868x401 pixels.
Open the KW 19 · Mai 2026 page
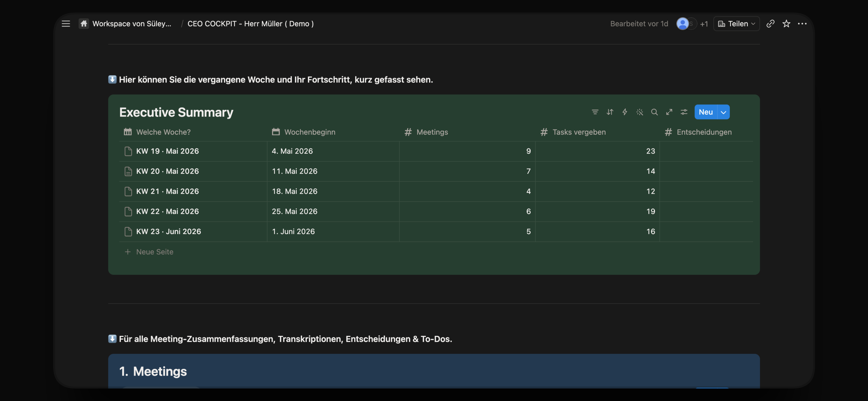pos(167,151)
